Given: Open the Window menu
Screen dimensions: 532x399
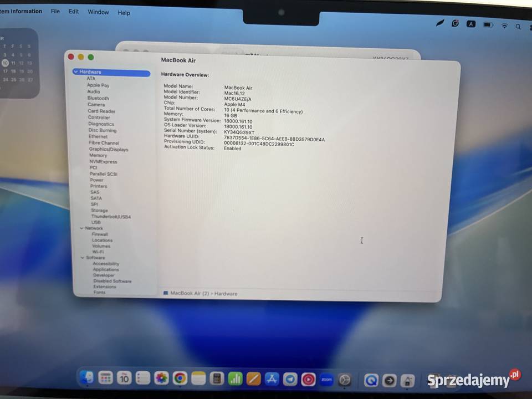Looking at the screenshot, I should click(99, 12).
